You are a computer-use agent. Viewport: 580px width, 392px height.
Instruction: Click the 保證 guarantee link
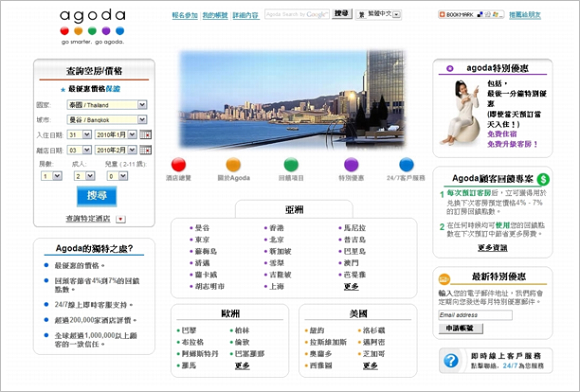pyautogui.click(x=113, y=89)
